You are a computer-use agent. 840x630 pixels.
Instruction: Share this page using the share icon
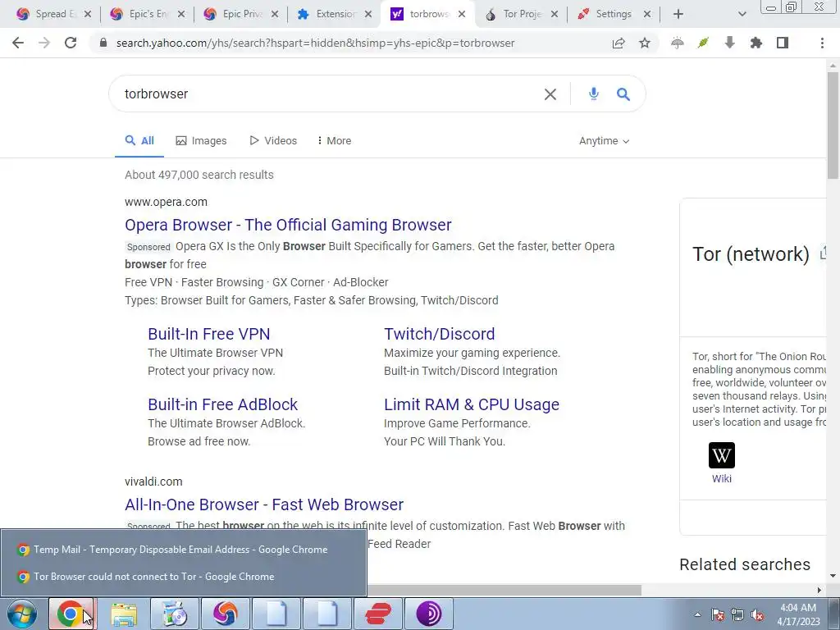click(x=619, y=43)
